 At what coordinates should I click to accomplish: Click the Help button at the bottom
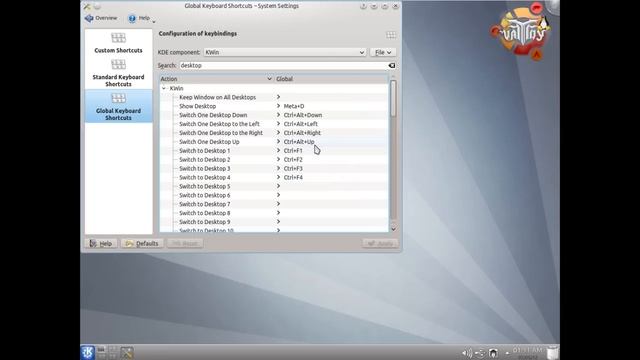[x=101, y=243]
